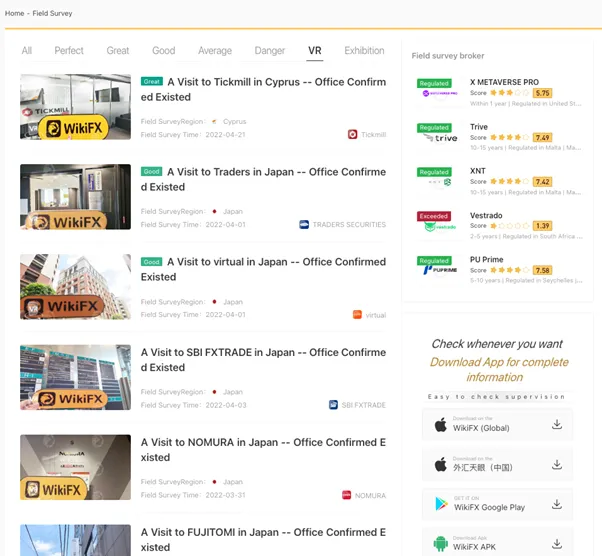Click the Tickmill broker logo icon
This screenshot has width=602, height=556.
point(352,134)
